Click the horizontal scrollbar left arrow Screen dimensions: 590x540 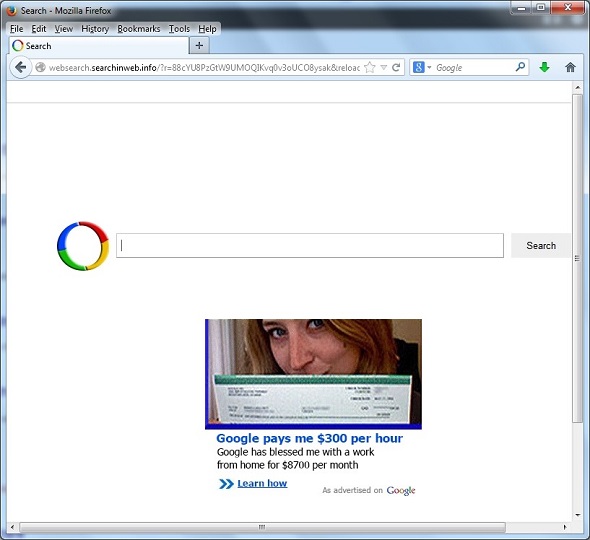point(12,527)
